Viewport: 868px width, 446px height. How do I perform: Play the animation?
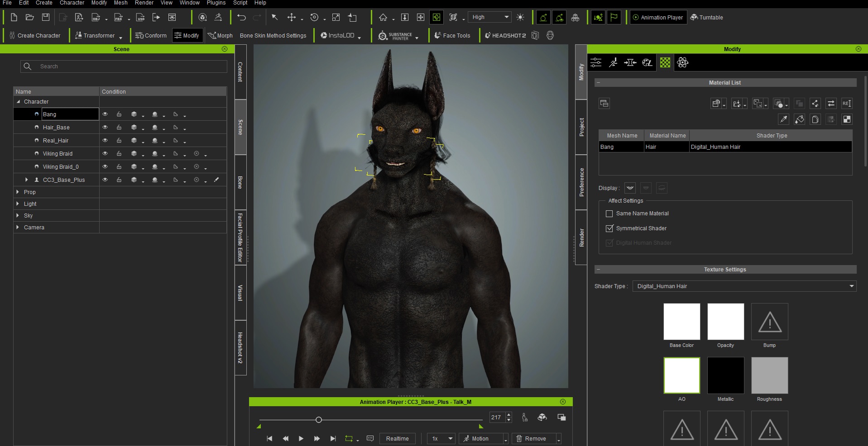(301, 438)
